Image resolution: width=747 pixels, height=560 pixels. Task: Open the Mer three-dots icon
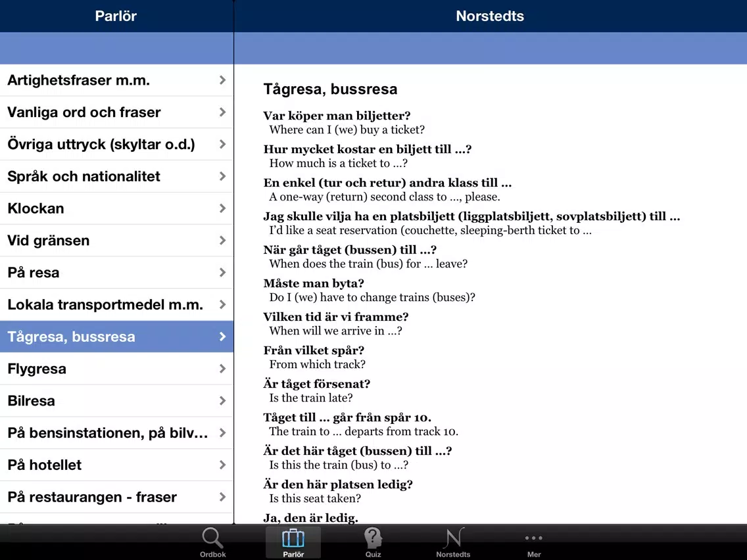coord(533,538)
